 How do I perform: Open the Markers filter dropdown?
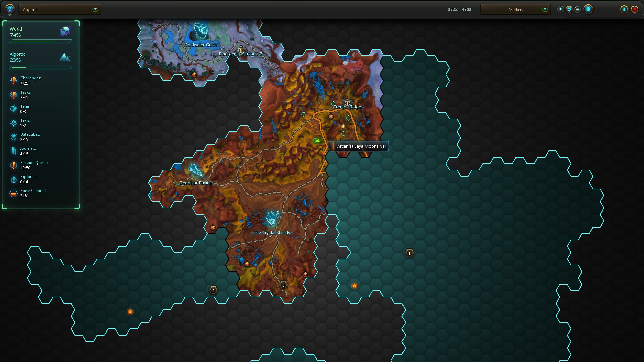point(515,9)
